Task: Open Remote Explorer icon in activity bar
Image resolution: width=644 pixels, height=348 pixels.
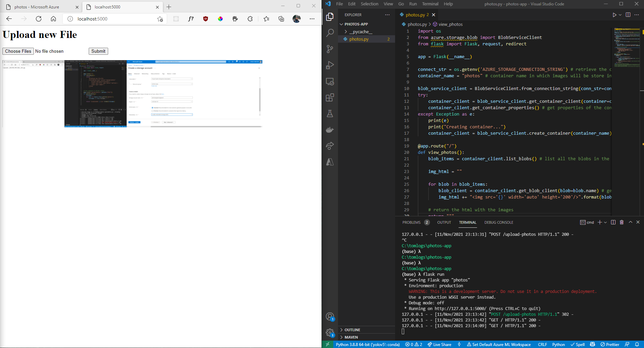Action: (330, 81)
